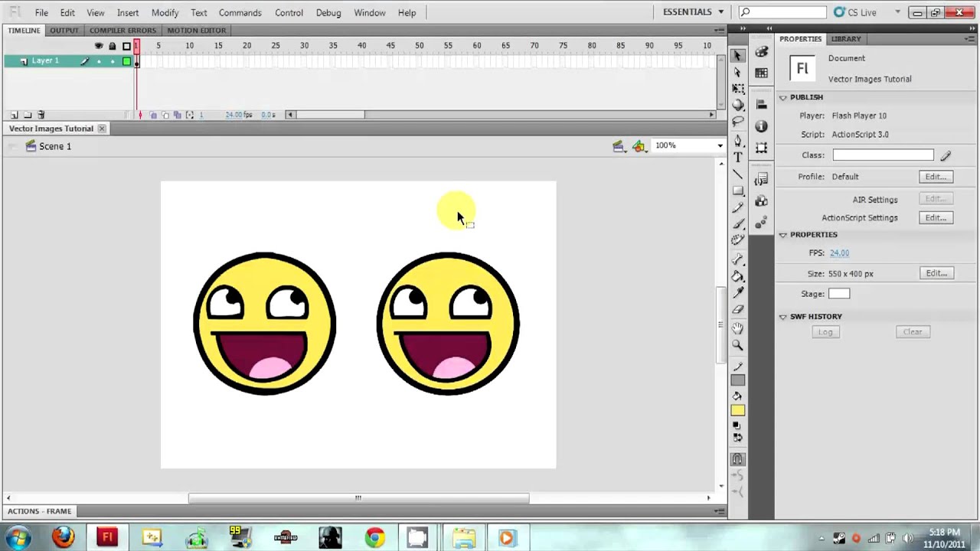Viewport: 980px width, 551px height.
Task: Click the FPS value 24.00
Action: click(x=839, y=253)
